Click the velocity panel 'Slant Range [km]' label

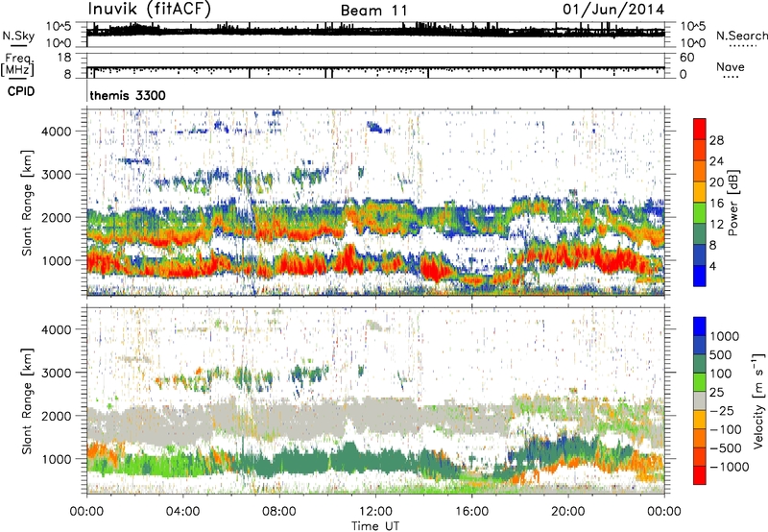tap(27, 401)
